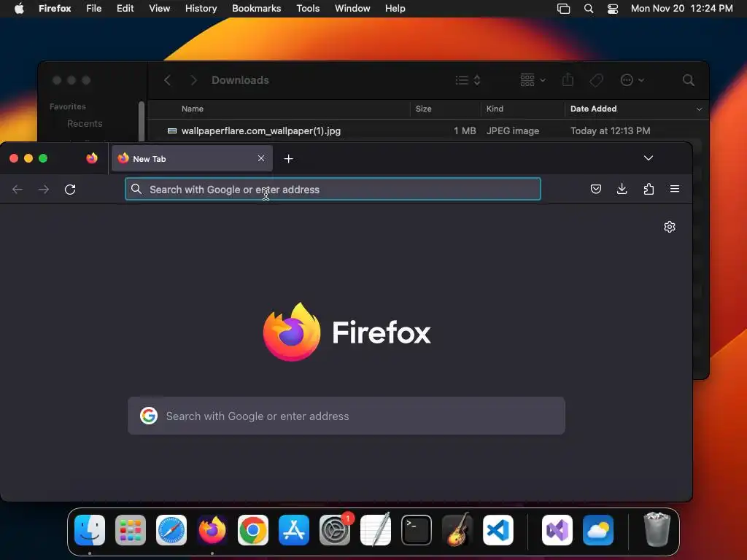Click the Google logo in the search box

tap(149, 416)
